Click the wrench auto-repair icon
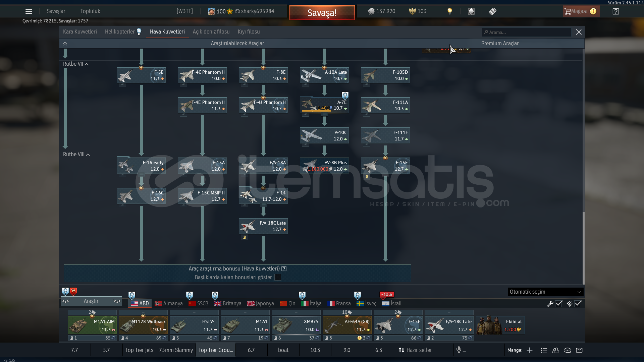644x362 pixels. click(x=550, y=304)
